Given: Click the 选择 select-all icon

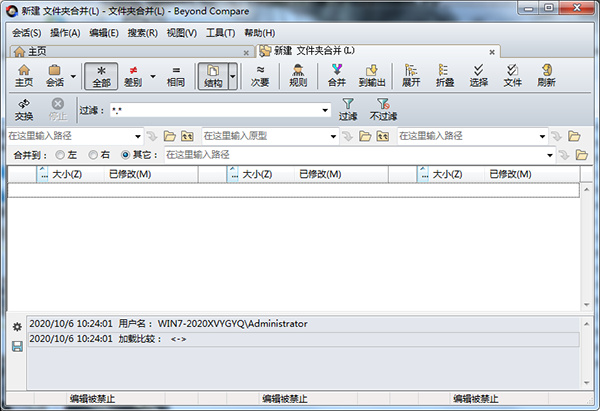Looking at the screenshot, I should pyautogui.click(x=478, y=76).
